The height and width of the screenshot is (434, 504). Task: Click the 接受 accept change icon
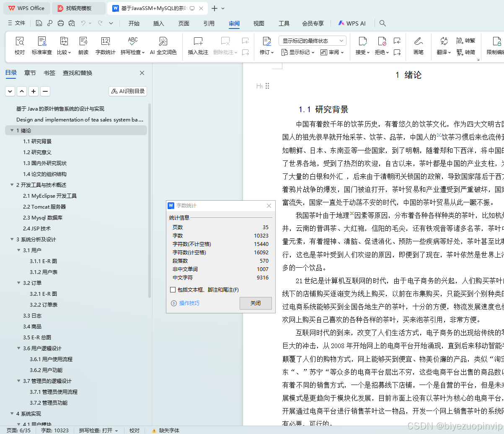[x=362, y=41]
